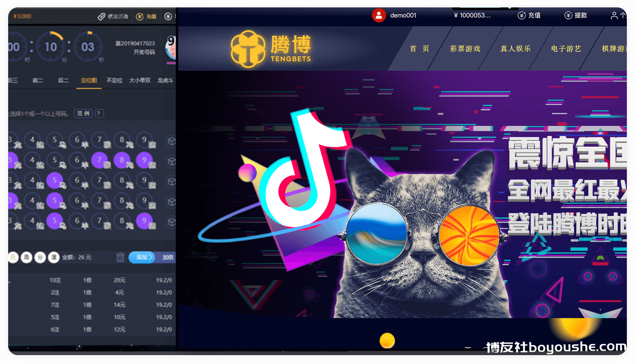
Task: Click the 6注 bet list row
Action: [x=92, y=329]
